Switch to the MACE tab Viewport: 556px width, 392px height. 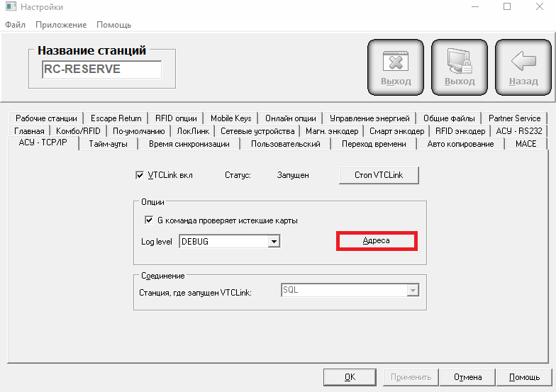[526, 144]
